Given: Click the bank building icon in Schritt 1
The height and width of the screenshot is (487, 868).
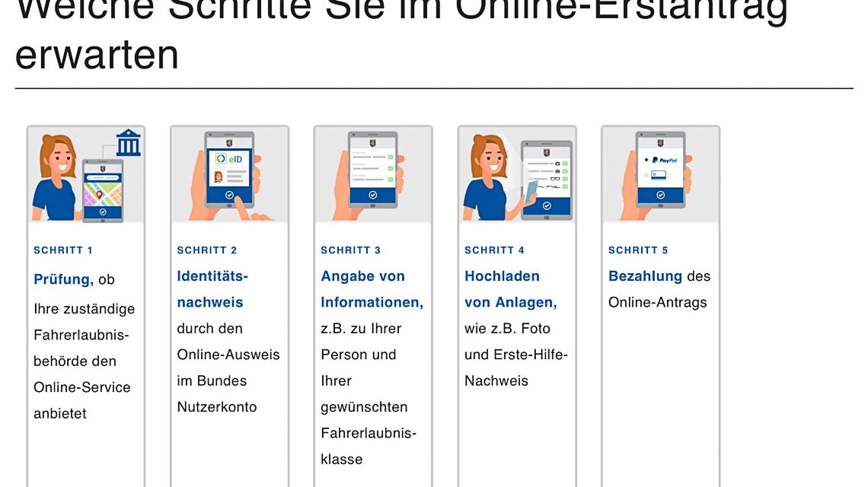Looking at the screenshot, I should click(x=129, y=143).
